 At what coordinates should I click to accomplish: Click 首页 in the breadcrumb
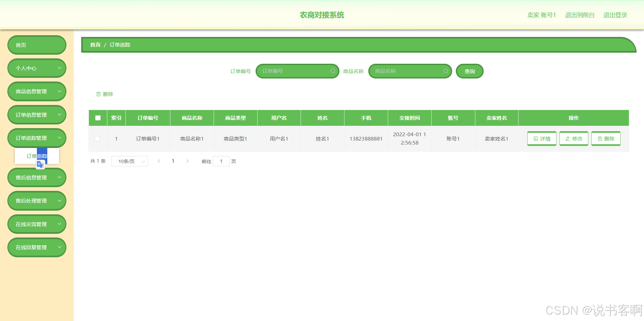point(95,45)
